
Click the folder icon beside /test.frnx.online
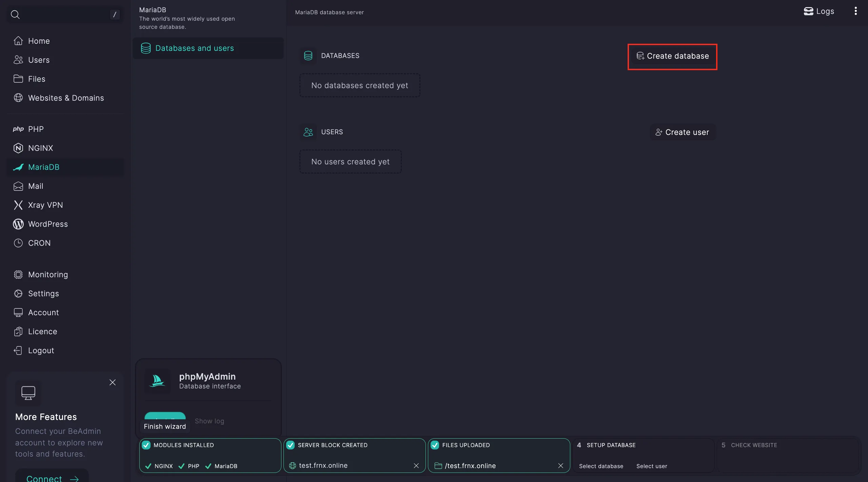coord(438,466)
